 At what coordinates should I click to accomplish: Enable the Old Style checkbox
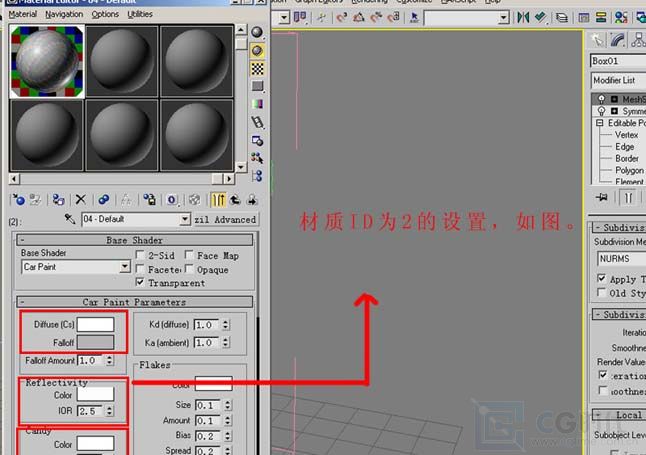click(602, 292)
